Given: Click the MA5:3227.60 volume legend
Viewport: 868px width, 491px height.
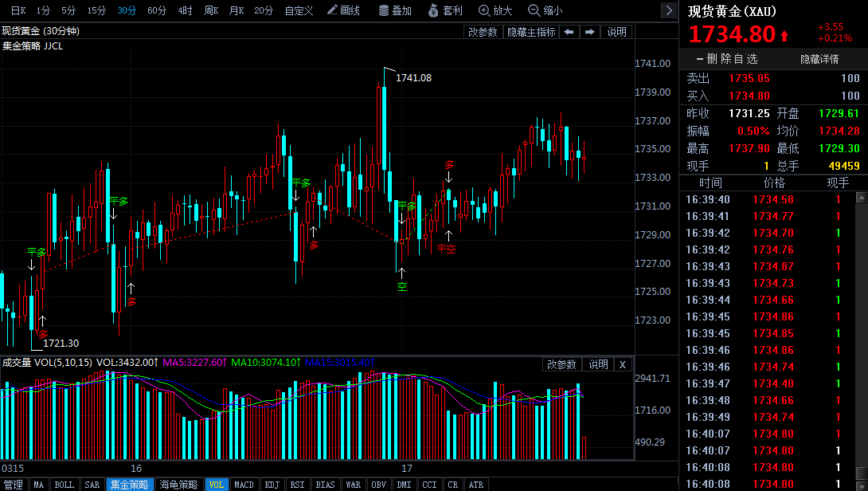Looking at the screenshot, I should click(x=195, y=363).
